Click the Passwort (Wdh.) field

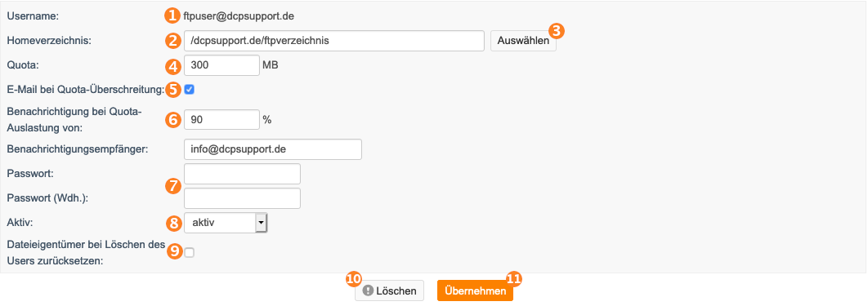pos(242,198)
